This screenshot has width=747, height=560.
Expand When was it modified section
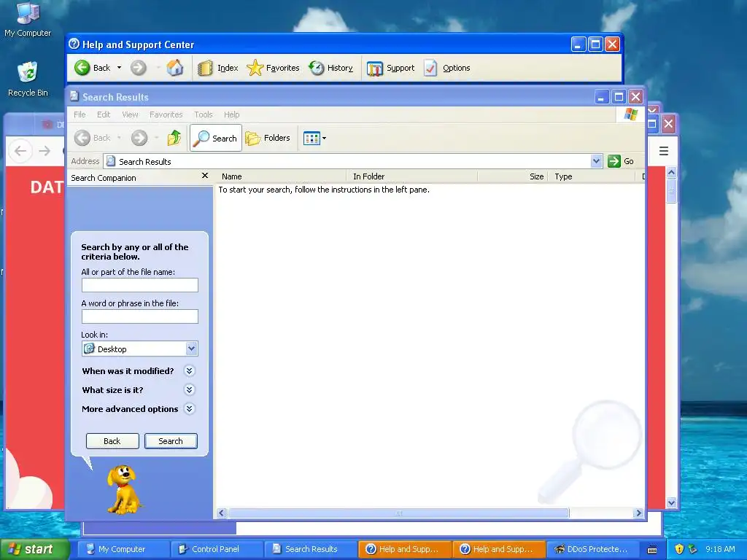(189, 371)
